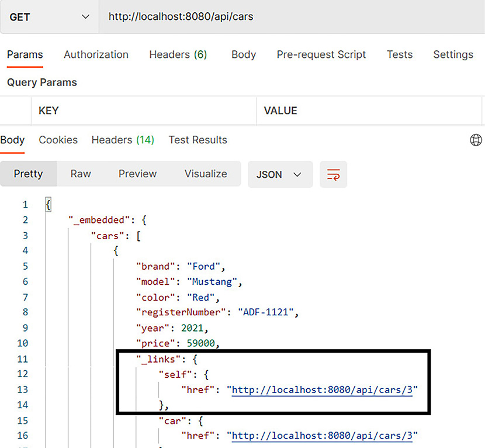
Task: Open the request Headers (6) tab
Action: [178, 54]
